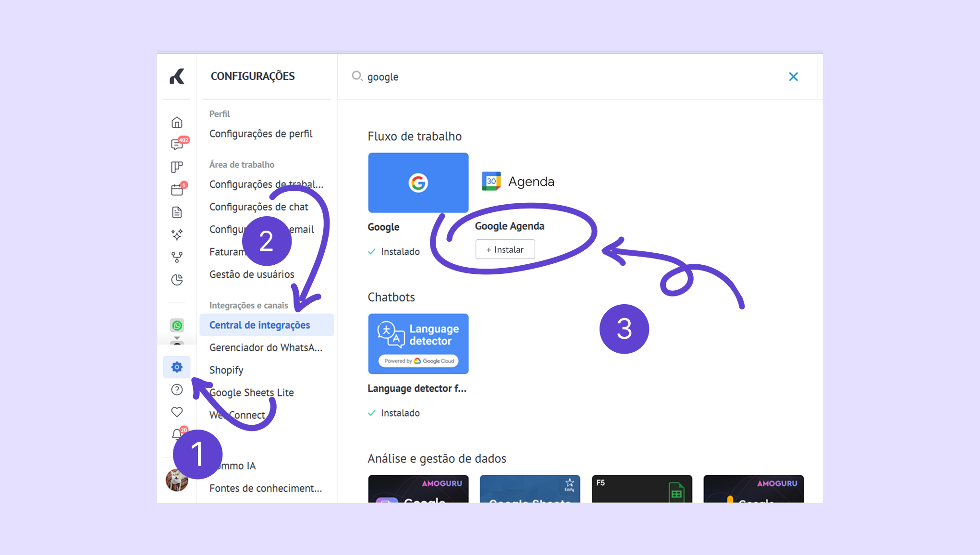Open the AI sparkles icon
Viewport: 980px width, 555px height.
pyautogui.click(x=177, y=234)
